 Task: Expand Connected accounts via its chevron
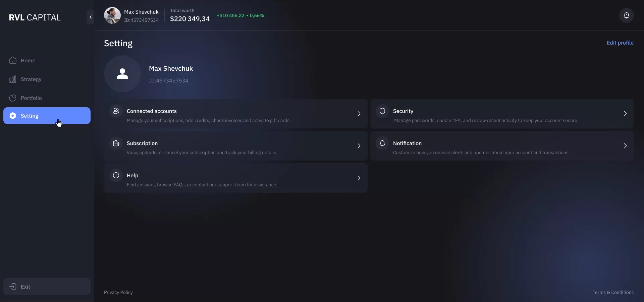point(359,114)
